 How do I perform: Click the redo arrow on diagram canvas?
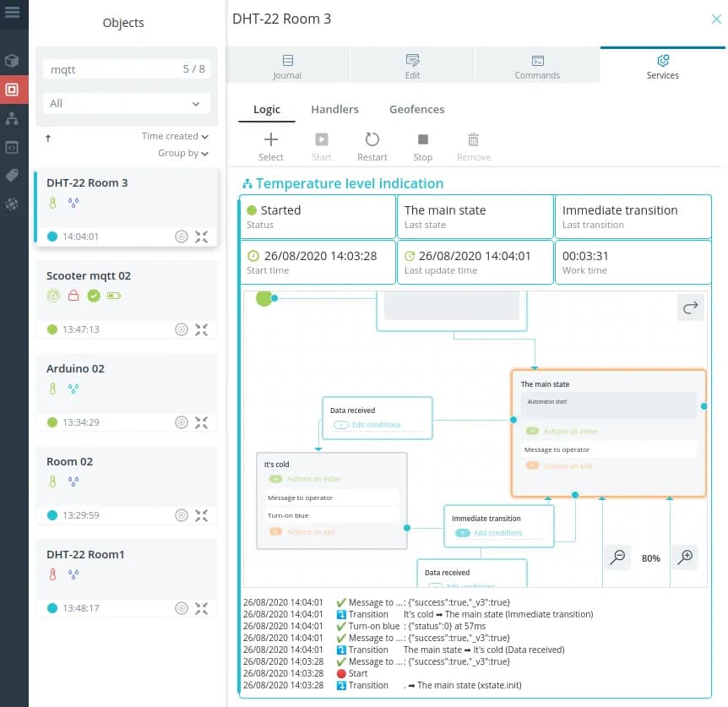tap(691, 308)
